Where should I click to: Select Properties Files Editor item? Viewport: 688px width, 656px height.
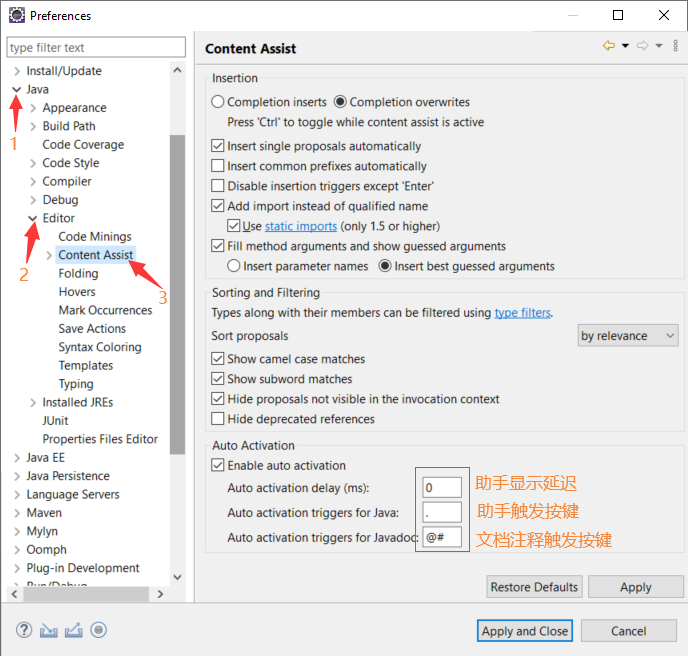[x=100, y=439]
